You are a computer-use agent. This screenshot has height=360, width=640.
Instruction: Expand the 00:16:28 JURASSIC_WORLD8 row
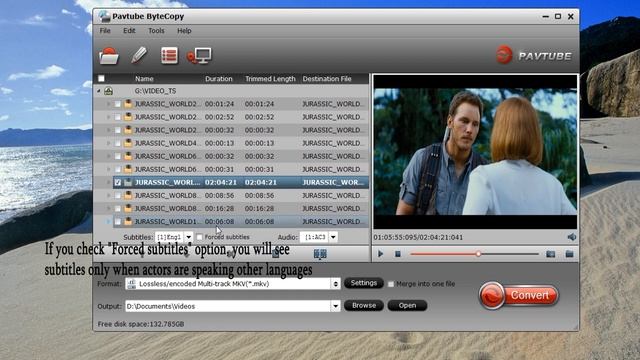tap(109, 208)
